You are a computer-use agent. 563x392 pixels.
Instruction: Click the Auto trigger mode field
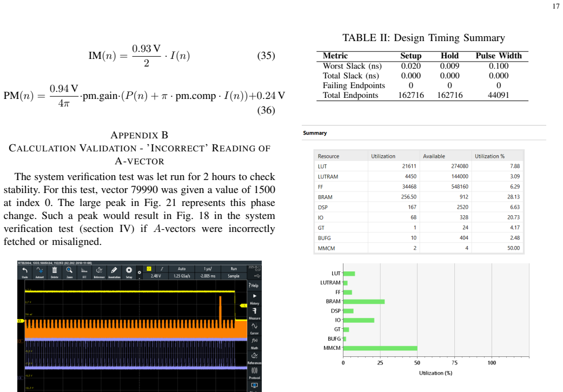pyautogui.click(x=182, y=269)
